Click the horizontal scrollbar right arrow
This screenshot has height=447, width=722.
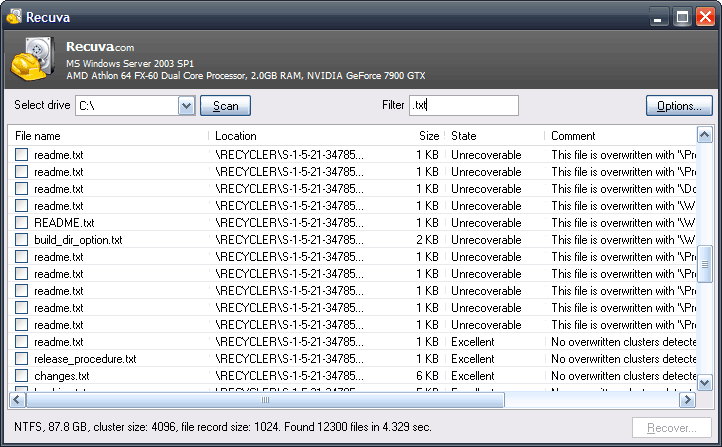[x=687, y=400]
